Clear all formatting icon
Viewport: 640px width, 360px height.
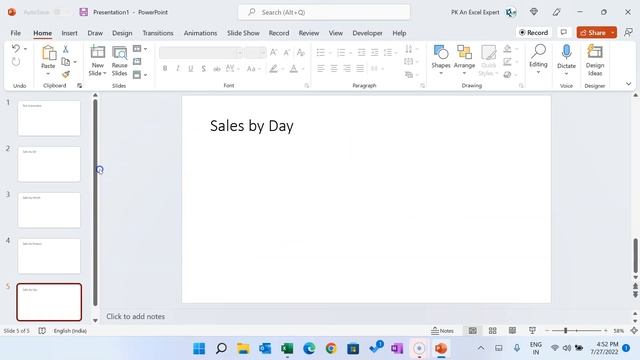[301, 52]
